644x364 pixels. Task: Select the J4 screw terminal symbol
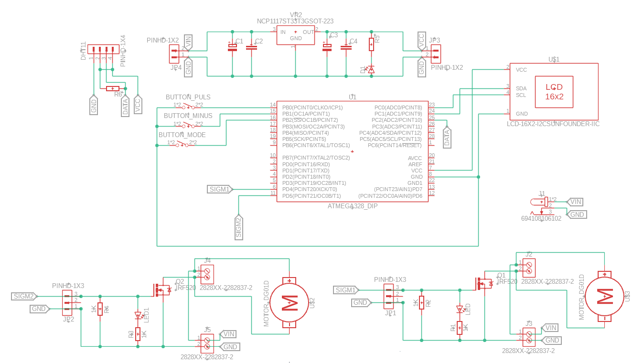207,274
